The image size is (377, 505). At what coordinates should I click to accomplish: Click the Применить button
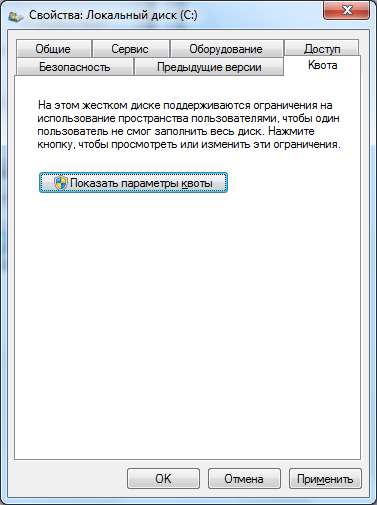pos(325,479)
